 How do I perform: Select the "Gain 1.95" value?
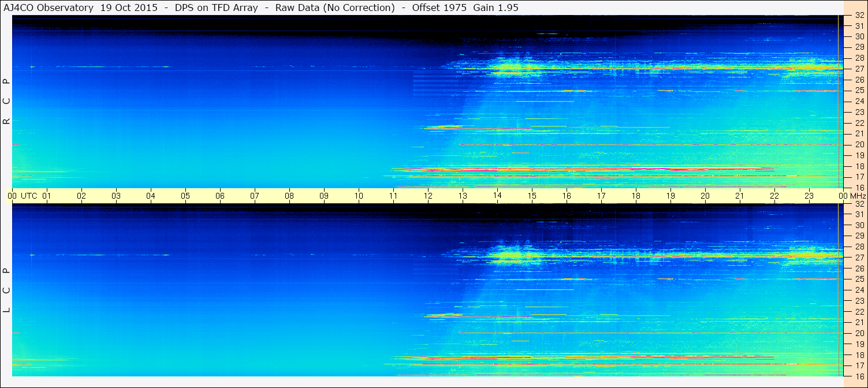pos(496,8)
